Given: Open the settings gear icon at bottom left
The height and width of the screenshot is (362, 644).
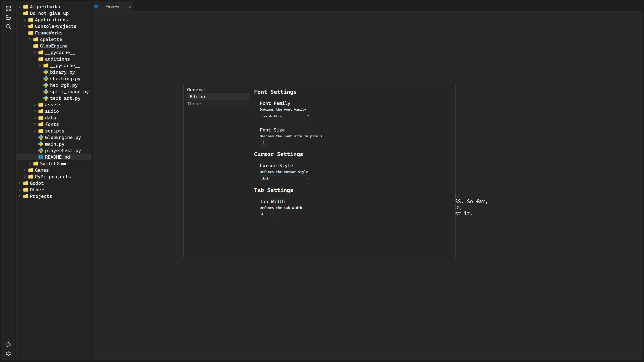Looking at the screenshot, I should 8,353.
